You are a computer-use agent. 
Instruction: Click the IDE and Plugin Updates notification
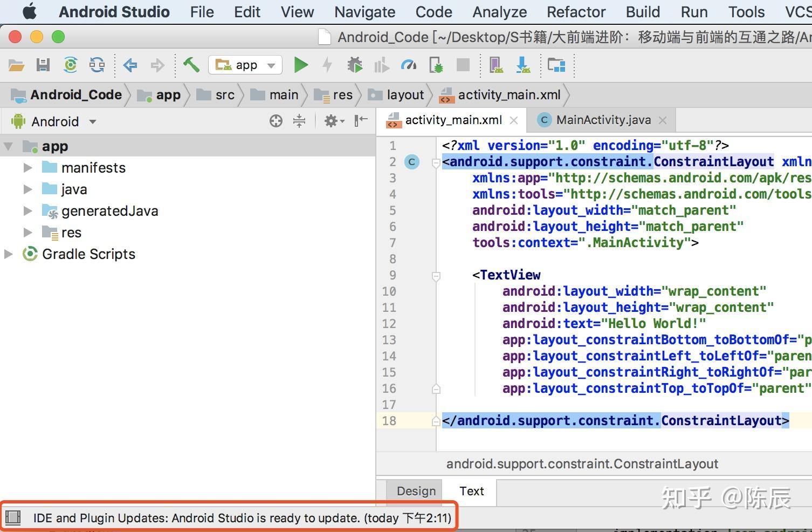[242, 518]
